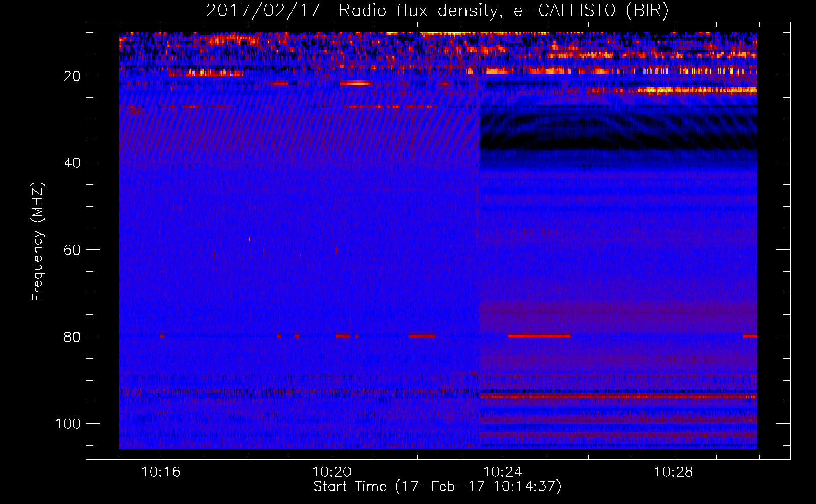Click the '10:24' time tick label
The width and height of the screenshot is (816, 504).
click(x=503, y=472)
